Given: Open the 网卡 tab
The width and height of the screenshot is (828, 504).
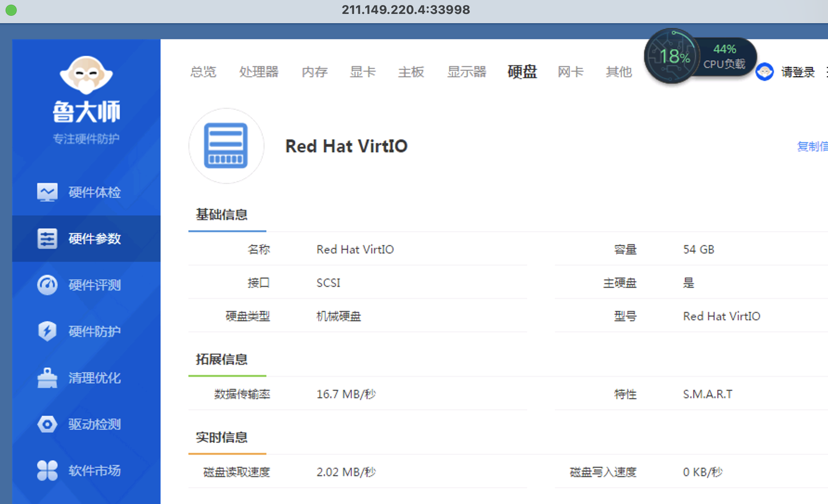Looking at the screenshot, I should click(571, 72).
